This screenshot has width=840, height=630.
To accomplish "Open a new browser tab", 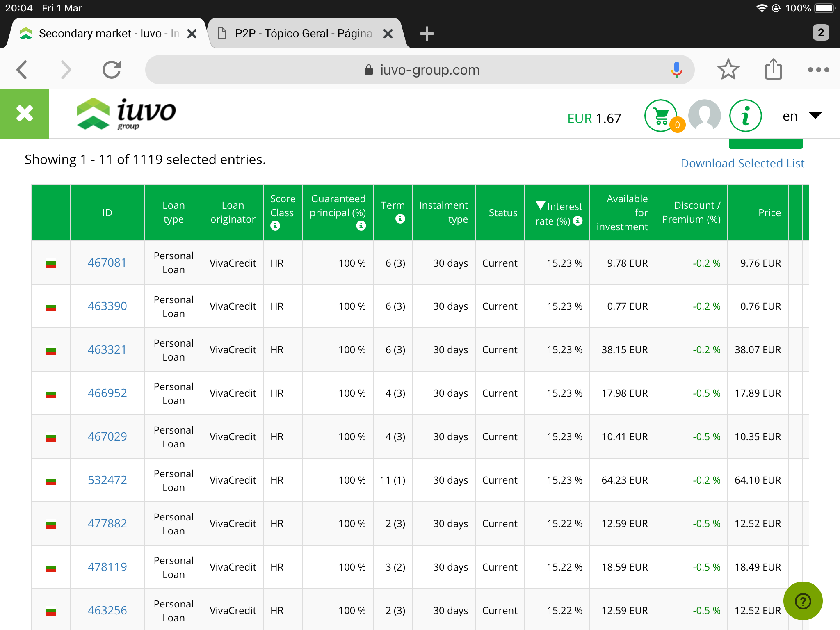I will coord(427,34).
